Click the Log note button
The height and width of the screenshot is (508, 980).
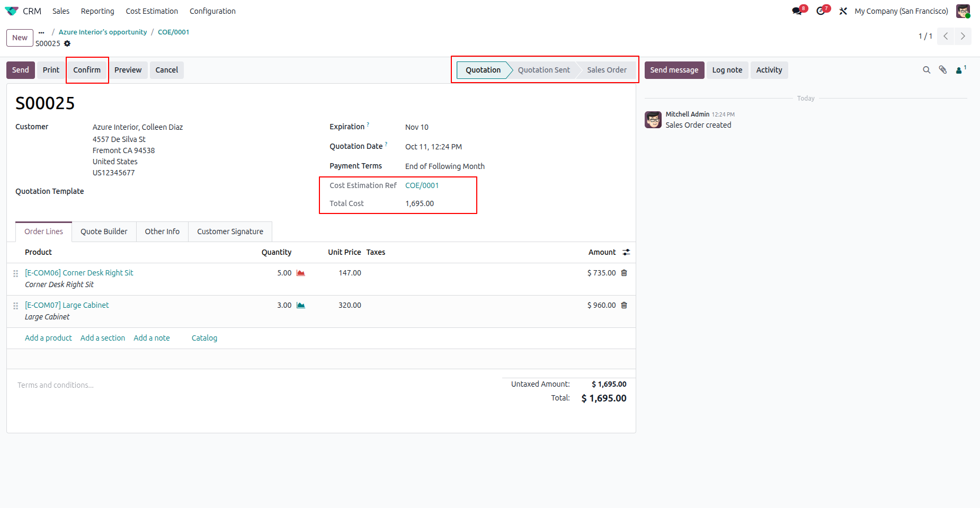727,70
